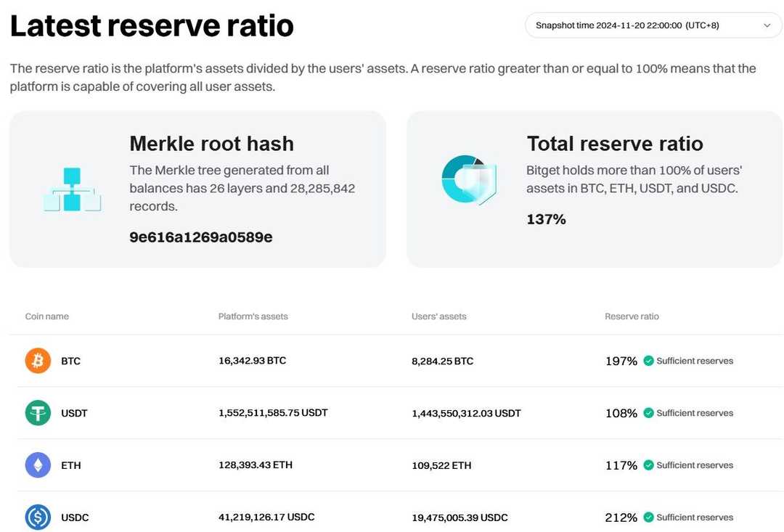
Task: Click the checkmark icon on the ETH row
Action: click(648, 465)
